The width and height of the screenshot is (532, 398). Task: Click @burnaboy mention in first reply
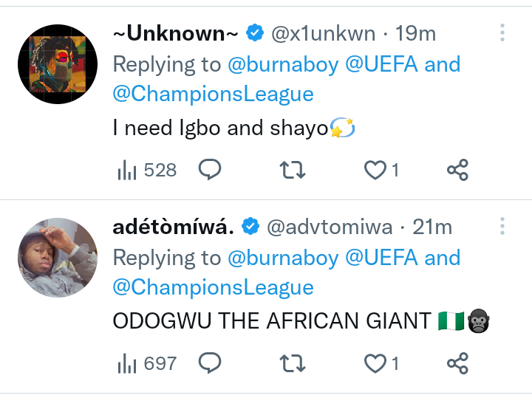point(283,64)
